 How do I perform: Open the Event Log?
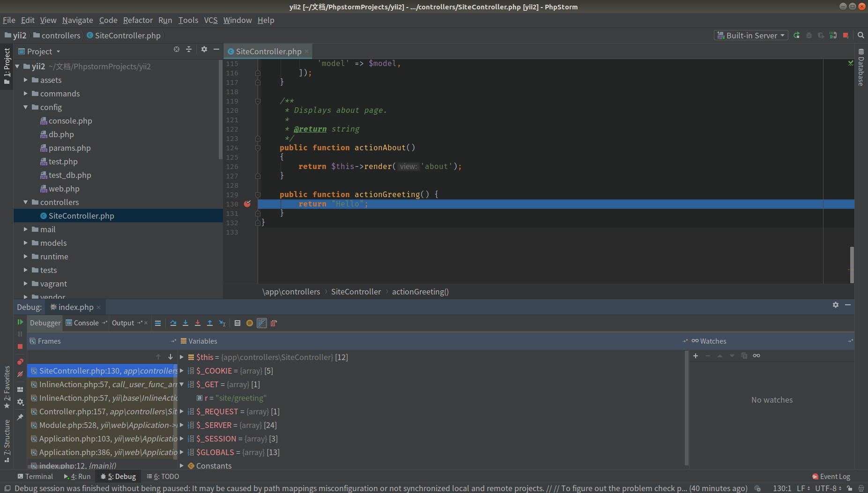(831, 477)
